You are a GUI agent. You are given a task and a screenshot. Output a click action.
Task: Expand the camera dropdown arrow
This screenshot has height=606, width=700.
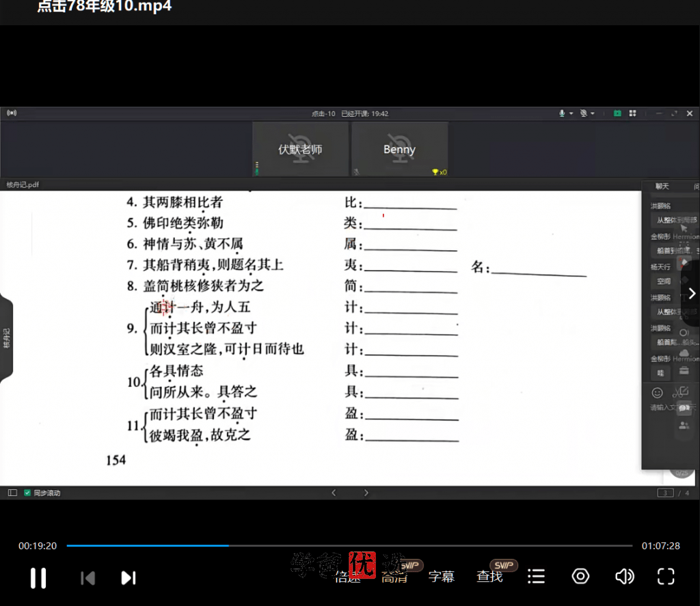point(593,114)
